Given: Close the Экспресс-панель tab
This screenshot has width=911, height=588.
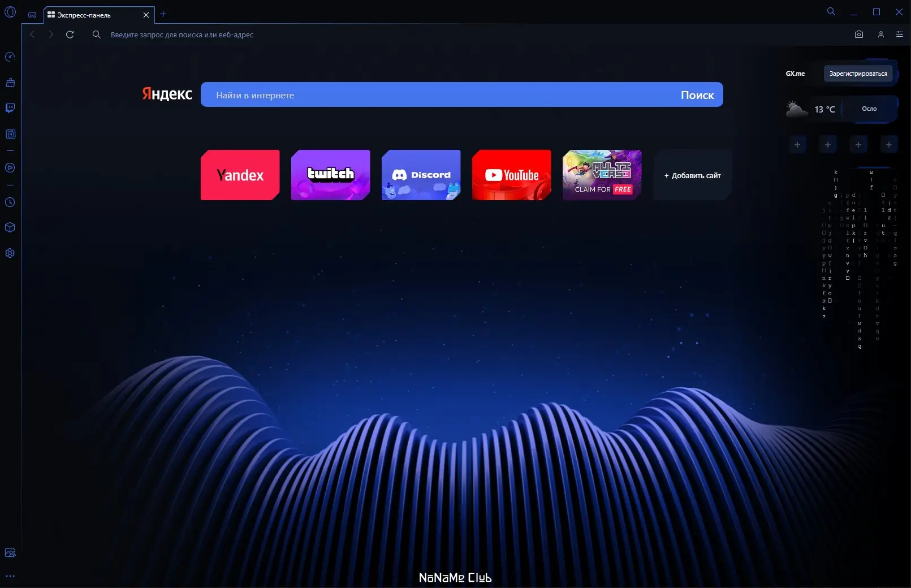Looking at the screenshot, I should pyautogui.click(x=146, y=15).
